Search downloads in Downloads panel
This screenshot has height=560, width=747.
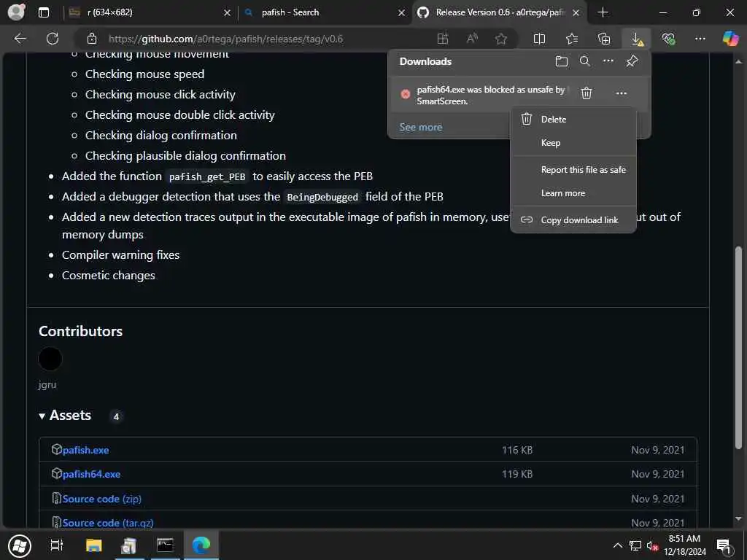(584, 61)
